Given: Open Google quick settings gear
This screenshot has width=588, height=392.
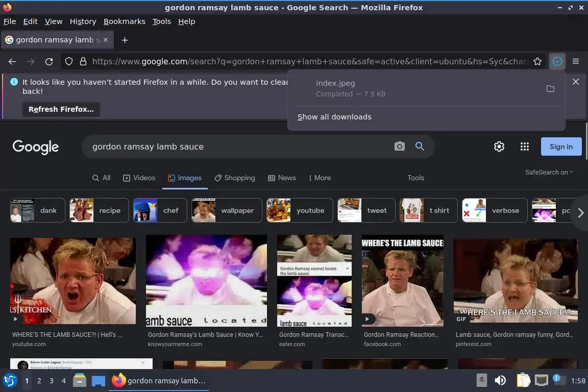Looking at the screenshot, I should click(x=499, y=146).
